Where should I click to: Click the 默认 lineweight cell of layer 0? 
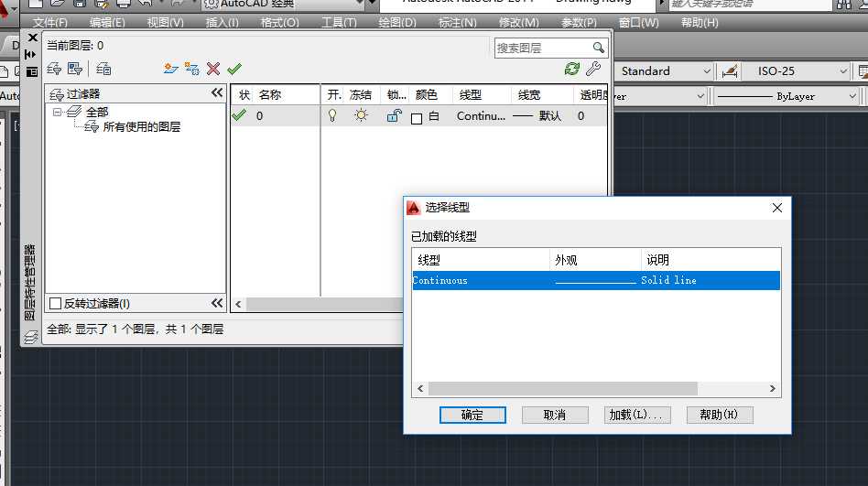537,115
